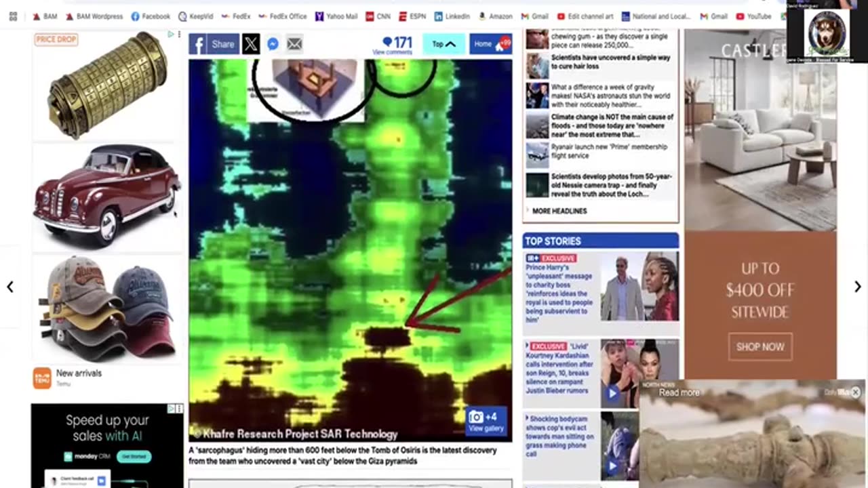Play the Kourtney Kardashian story video

612,392
